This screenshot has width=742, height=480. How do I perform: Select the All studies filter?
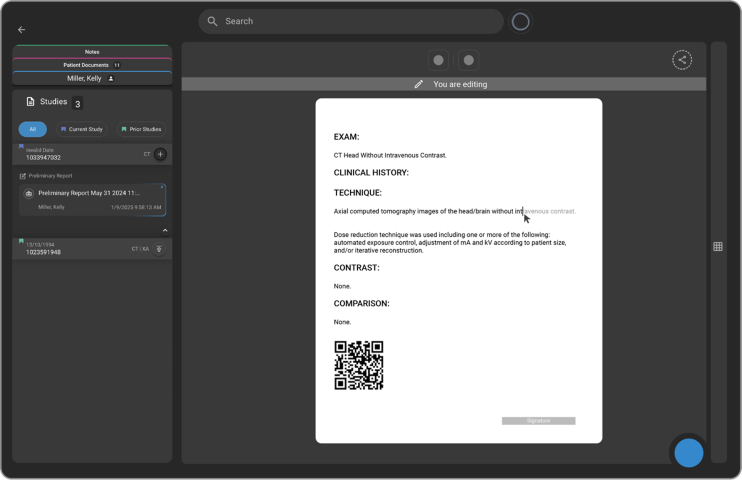point(32,129)
